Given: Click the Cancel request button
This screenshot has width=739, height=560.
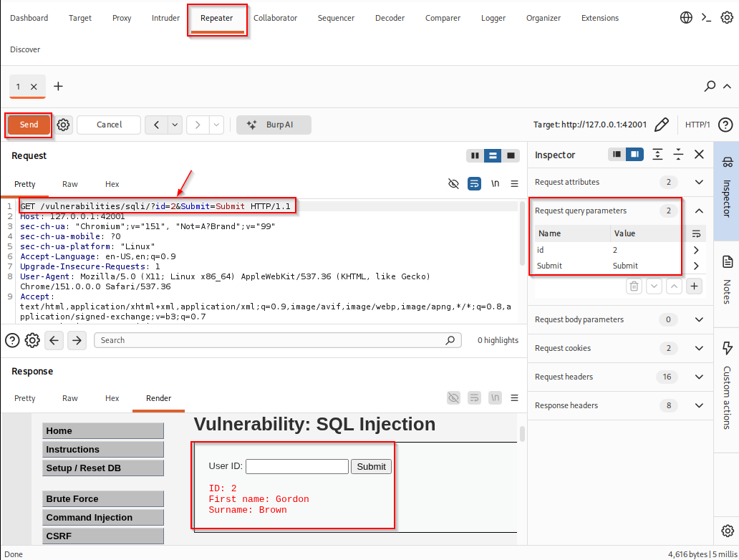Looking at the screenshot, I should (x=109, y=125).
